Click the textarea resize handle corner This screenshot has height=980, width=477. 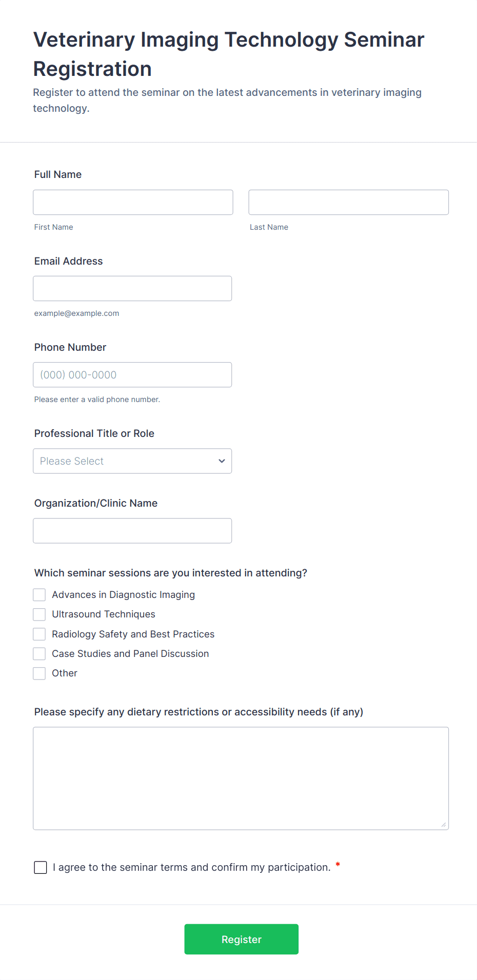(x=444, y=824)
